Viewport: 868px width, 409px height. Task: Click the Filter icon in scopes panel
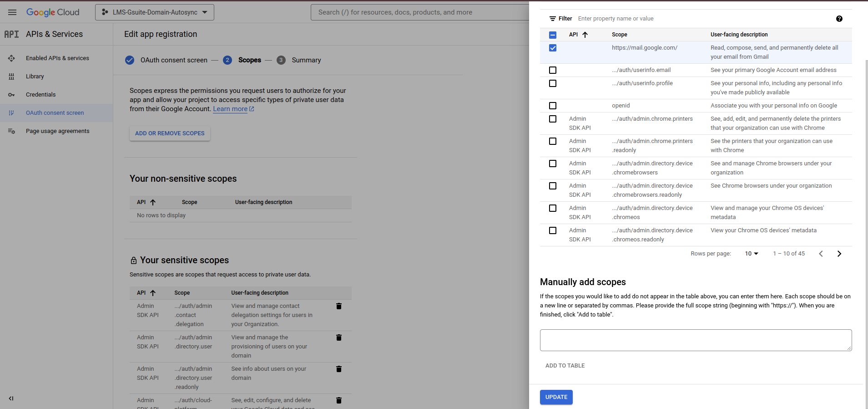pyautogui.click(x=553, y=19)
